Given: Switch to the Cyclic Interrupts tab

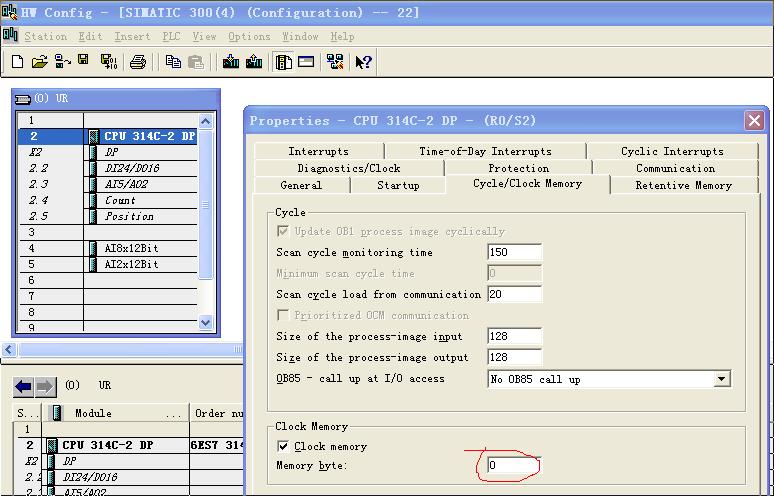Looking at the screenshot, I should [x=672, y=151].
